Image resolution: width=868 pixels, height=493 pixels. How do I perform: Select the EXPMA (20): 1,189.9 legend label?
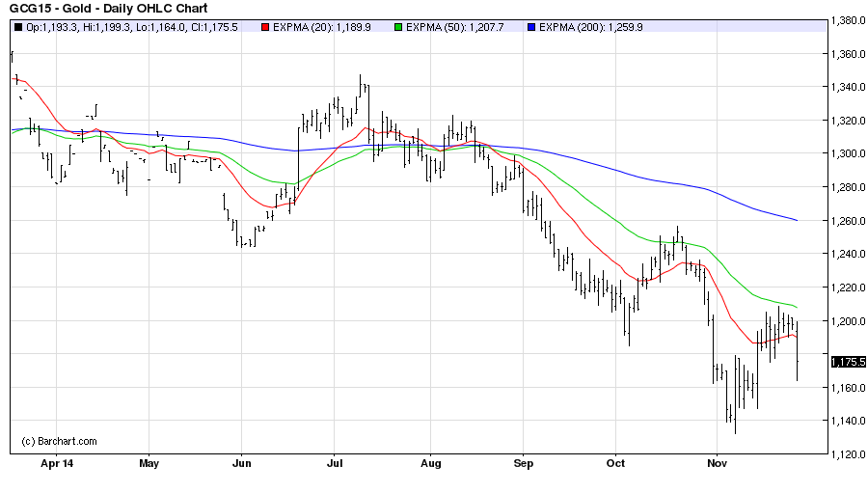tap(321, 27)
